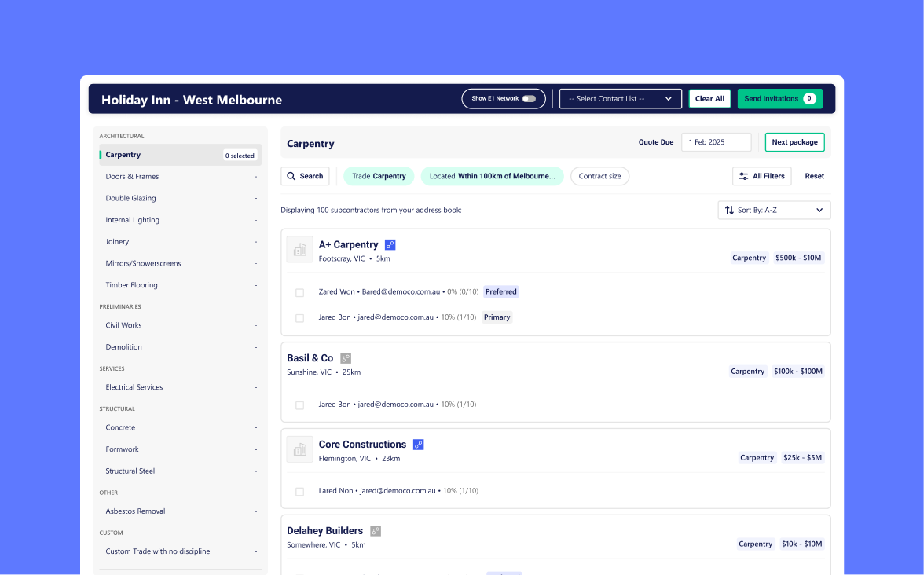Select Civil Works in the sidebar

point(181,325)
